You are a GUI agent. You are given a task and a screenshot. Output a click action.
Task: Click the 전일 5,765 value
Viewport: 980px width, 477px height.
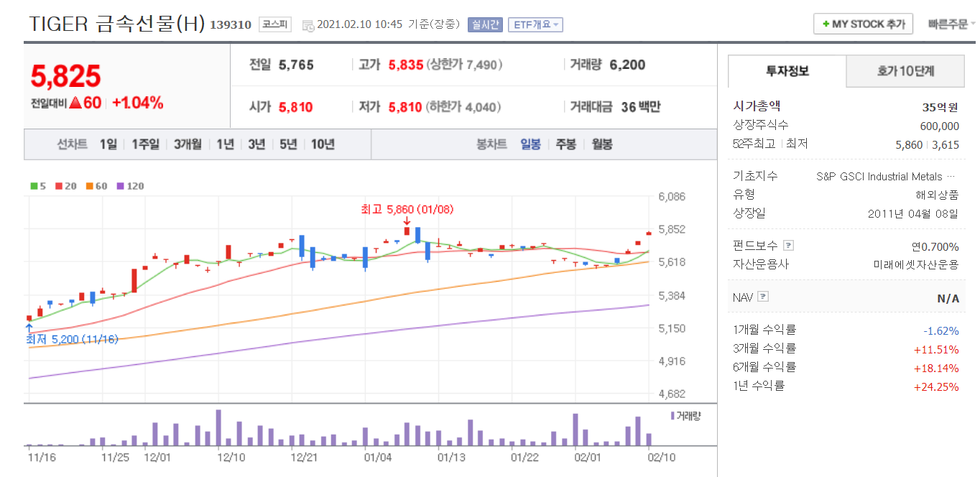coord(295,65)
